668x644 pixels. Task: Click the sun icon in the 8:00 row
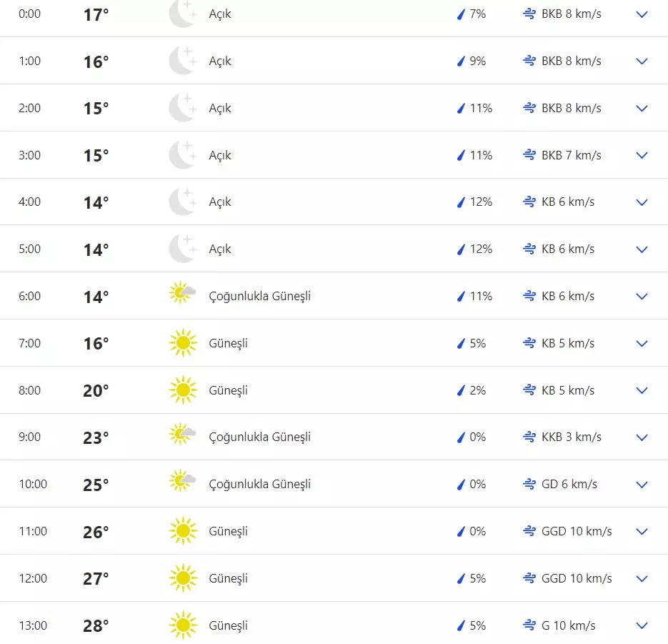pos(182,390)
